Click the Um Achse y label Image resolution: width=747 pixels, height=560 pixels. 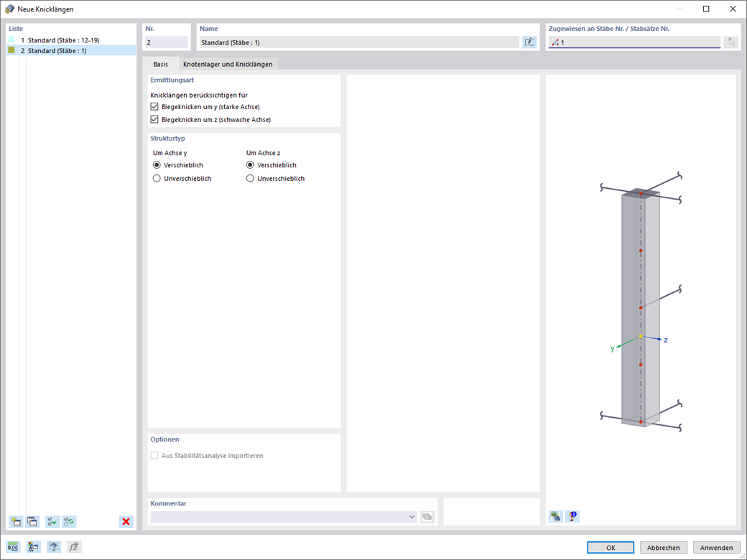pos(170,153)
